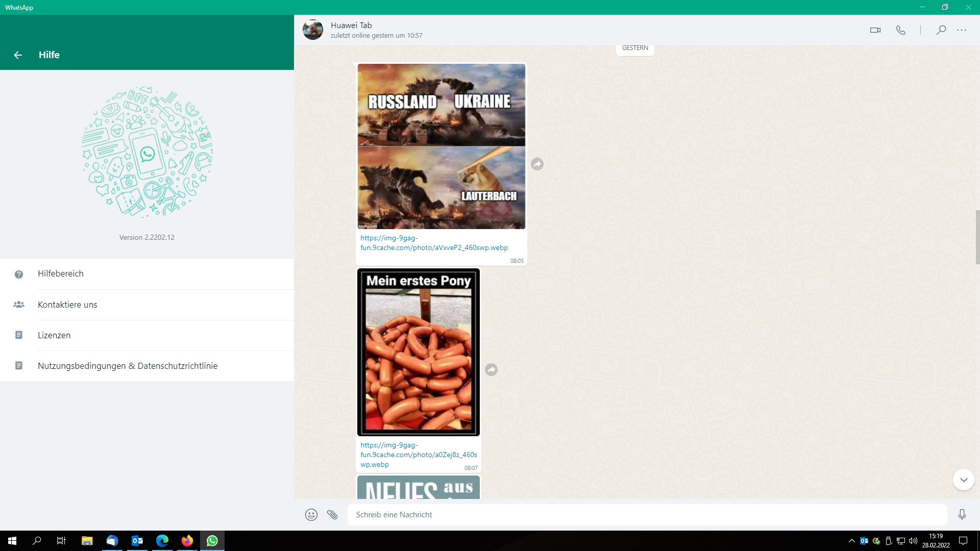
Task: Open Microsoft Edge from the taskbar
Action: tap(162, 541)
